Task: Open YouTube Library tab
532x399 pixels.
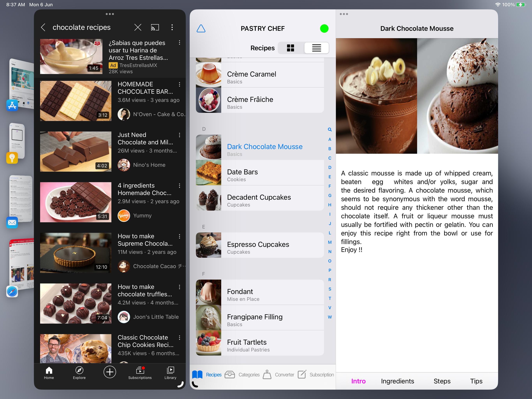Action: (x=171, y=373)
